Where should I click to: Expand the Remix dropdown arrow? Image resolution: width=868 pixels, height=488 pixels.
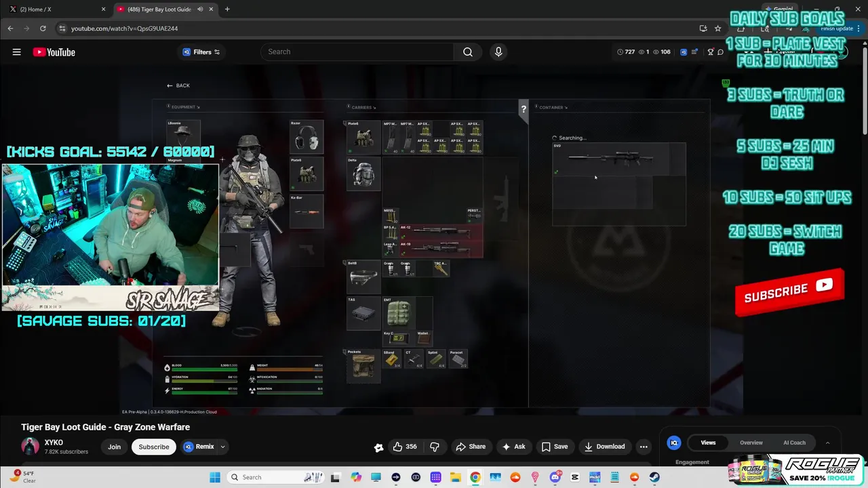(222, 447)
